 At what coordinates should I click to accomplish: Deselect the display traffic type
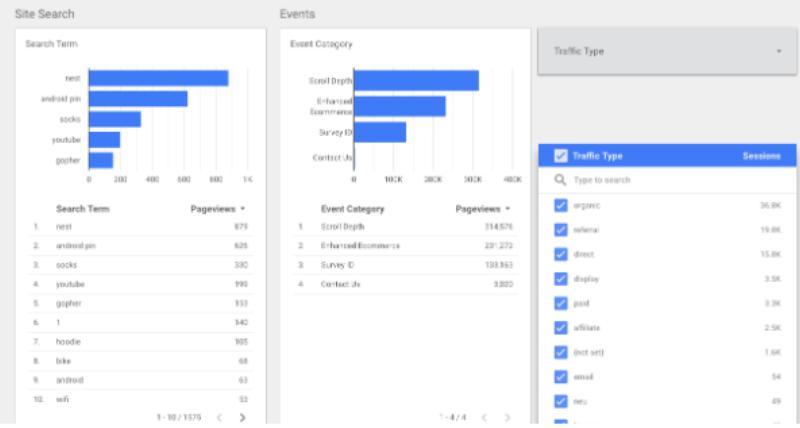pyautogui.click(x=560, y=279)
